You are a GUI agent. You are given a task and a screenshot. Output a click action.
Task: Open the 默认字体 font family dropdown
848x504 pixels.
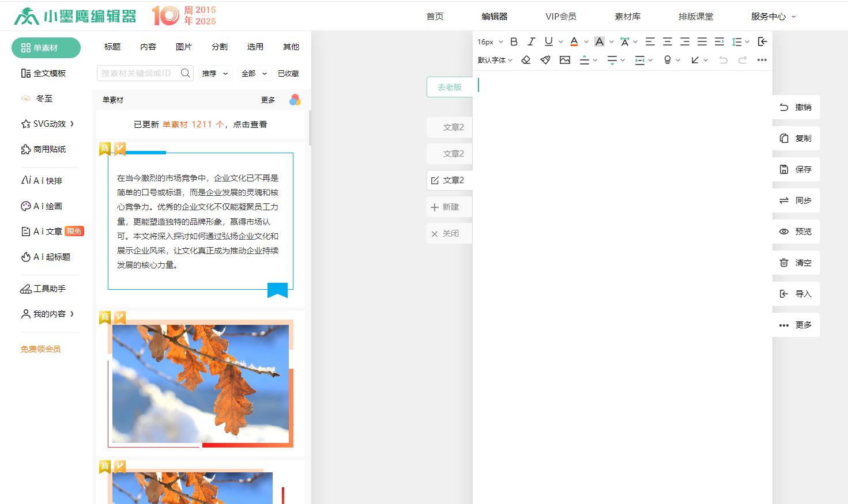pos(495,60)
